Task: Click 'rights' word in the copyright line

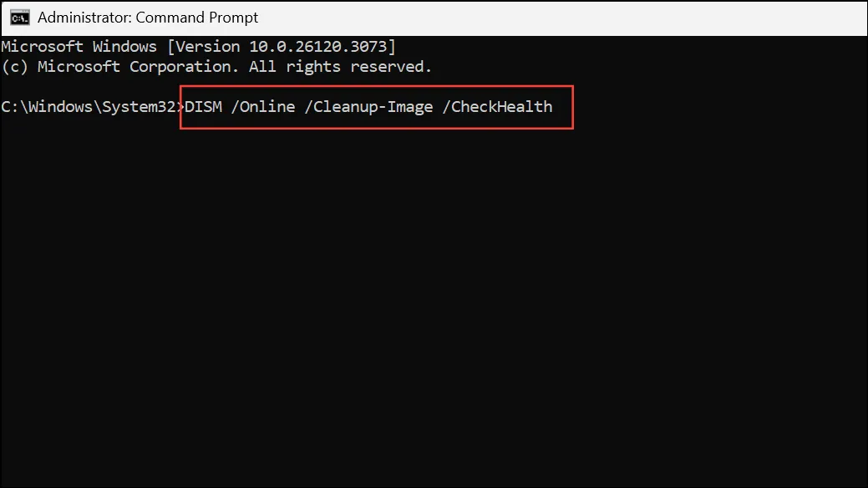Action: point(313,67)
